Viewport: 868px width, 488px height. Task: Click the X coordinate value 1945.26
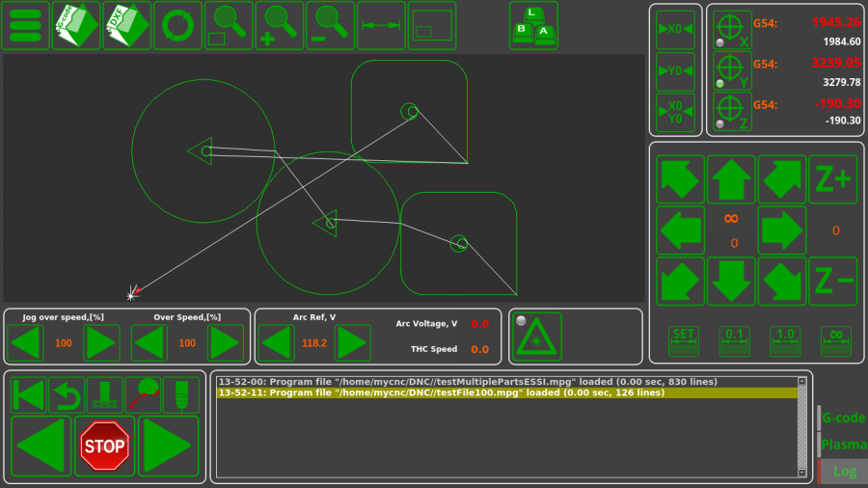coord(836,23)
